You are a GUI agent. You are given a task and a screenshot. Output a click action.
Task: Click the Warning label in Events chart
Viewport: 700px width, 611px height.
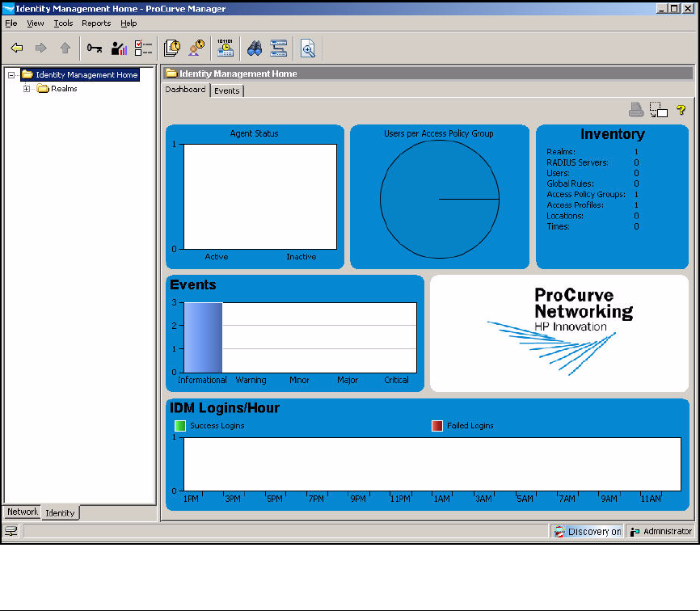coord(251,380)
